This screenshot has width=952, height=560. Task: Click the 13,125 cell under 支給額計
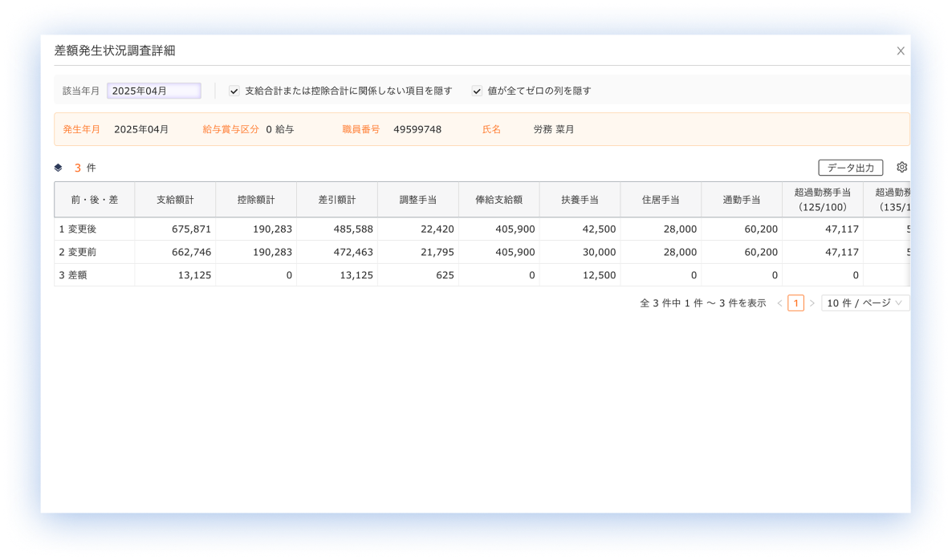point(176,275)
